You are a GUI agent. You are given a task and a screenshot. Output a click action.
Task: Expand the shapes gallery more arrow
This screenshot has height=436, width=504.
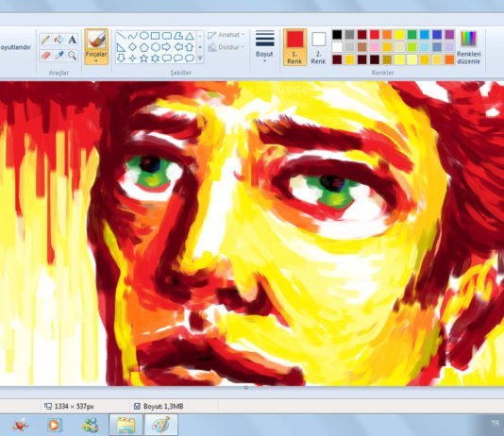(200, 59)
